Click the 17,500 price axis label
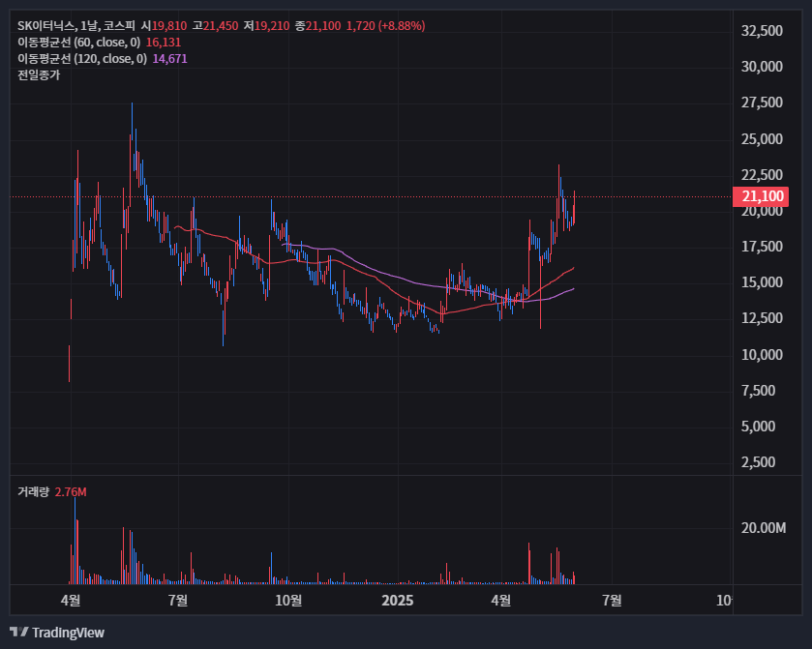Screen dimensions: 812x649 tap(762, 247)
